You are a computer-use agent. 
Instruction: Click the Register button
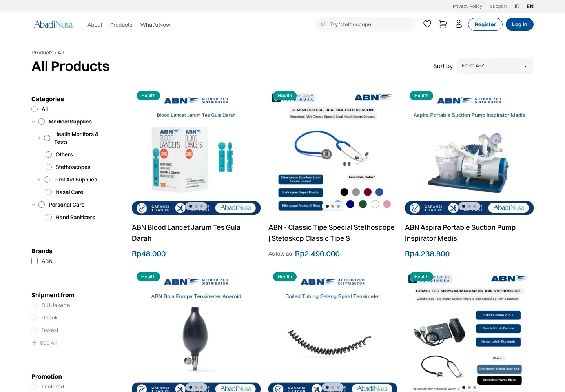click(485, 24)
